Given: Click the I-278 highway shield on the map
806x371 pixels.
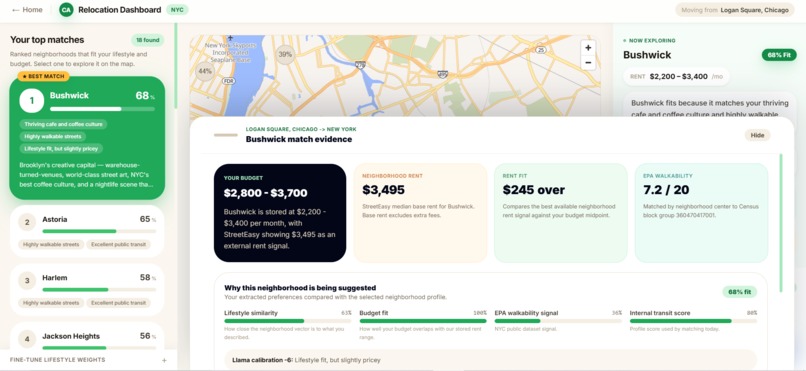Looking at the screenshot, I should click(x=360, y=65).
